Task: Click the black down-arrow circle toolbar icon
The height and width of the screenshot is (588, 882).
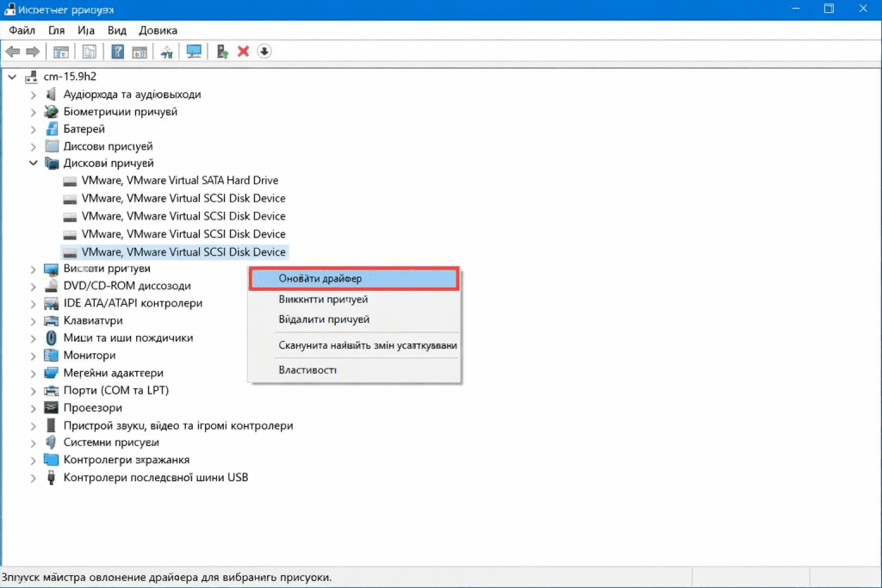Action: [x=264, y=52]
